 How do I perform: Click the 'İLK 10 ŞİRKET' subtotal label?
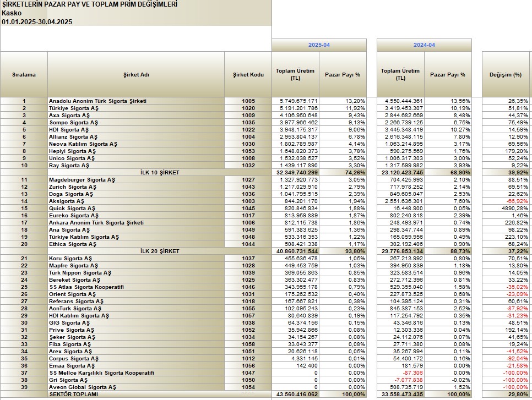(x=160, y=173)
